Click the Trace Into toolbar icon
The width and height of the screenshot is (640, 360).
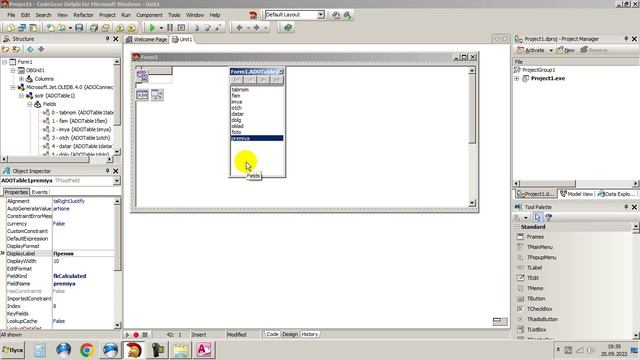(x=197, y=28)
